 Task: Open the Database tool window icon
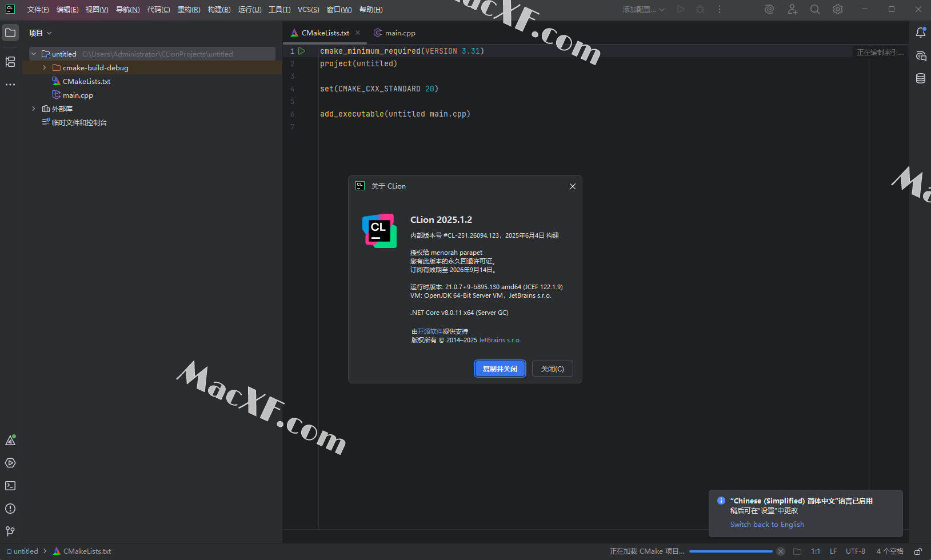point(921,78)
